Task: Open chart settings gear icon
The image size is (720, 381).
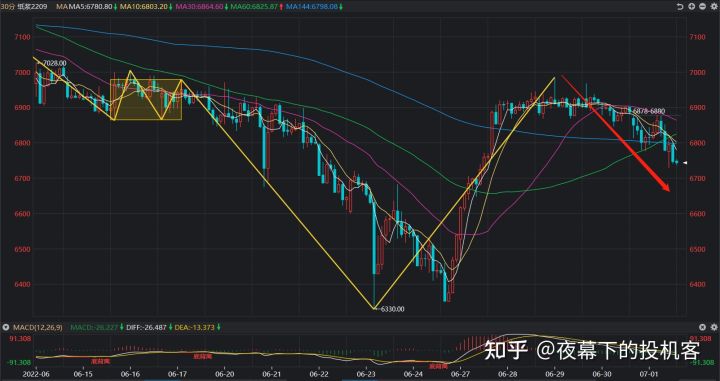Action: pos(714,7)
